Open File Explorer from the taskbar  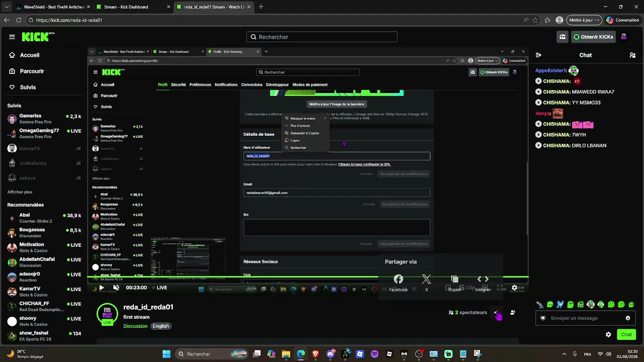click(x=286, y=354)
